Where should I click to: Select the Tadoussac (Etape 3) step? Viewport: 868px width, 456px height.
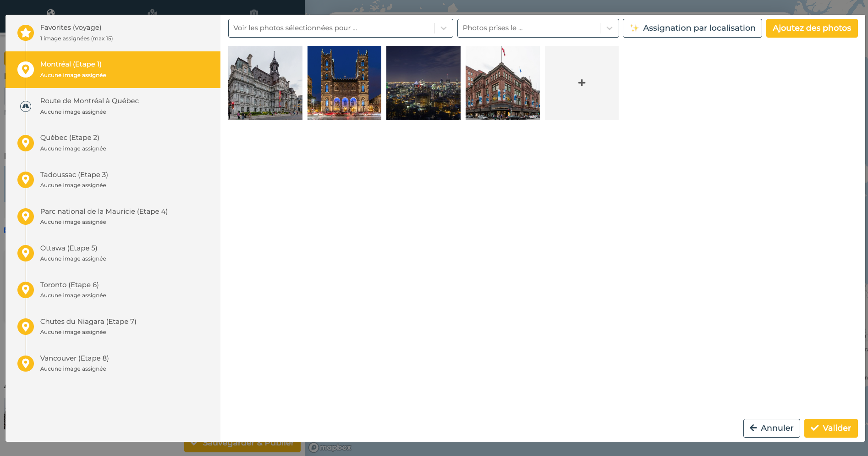tap(92, 179)
